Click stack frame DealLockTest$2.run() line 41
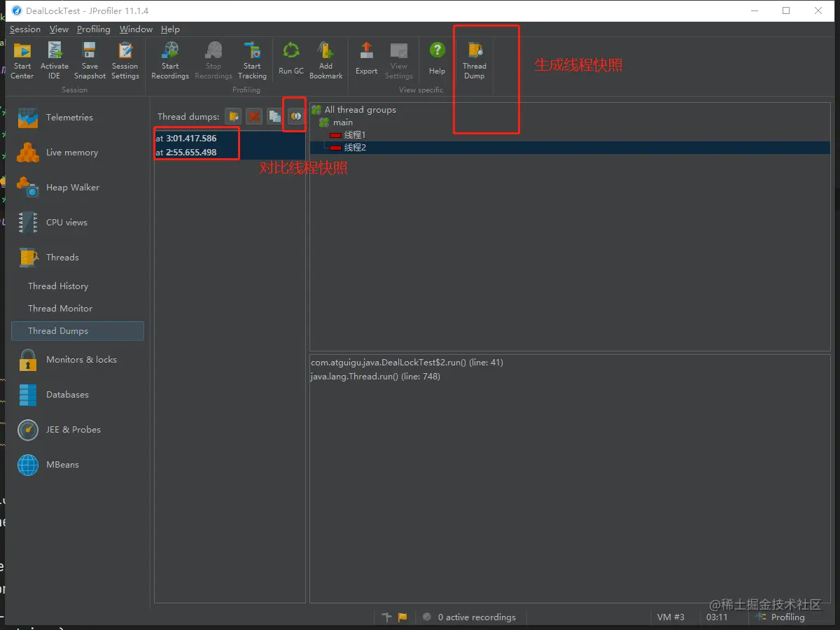840x630 pixels. [x=407, y=363]
